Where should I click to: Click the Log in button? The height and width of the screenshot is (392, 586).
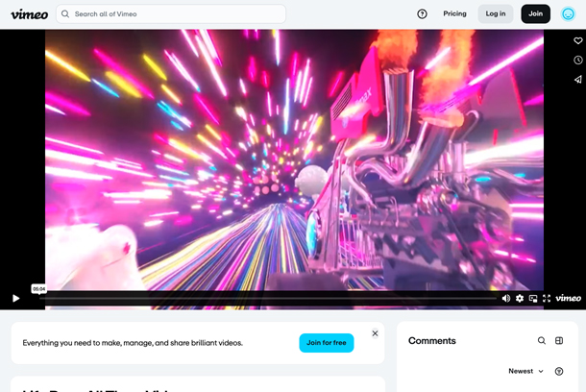496,13
